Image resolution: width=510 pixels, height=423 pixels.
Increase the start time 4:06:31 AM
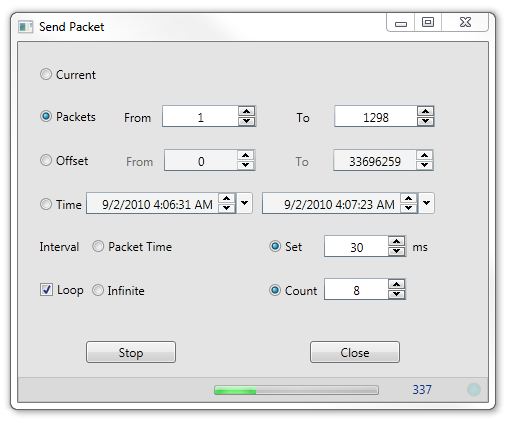point(227,198)
